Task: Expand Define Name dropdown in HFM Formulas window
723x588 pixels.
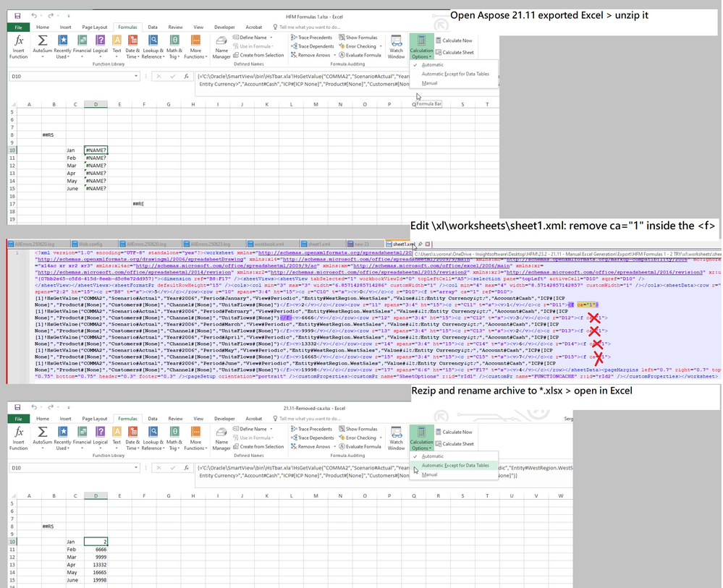Action: click(271, 38)
